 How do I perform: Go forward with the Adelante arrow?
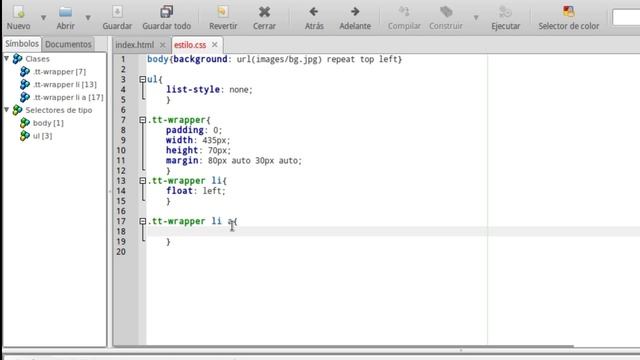[355, 11]
